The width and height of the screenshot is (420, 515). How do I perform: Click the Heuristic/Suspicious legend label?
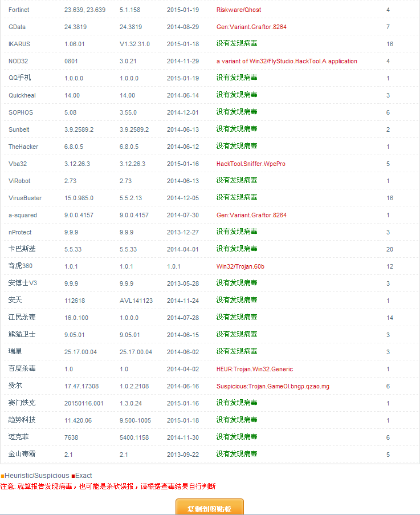pos(36,476)
